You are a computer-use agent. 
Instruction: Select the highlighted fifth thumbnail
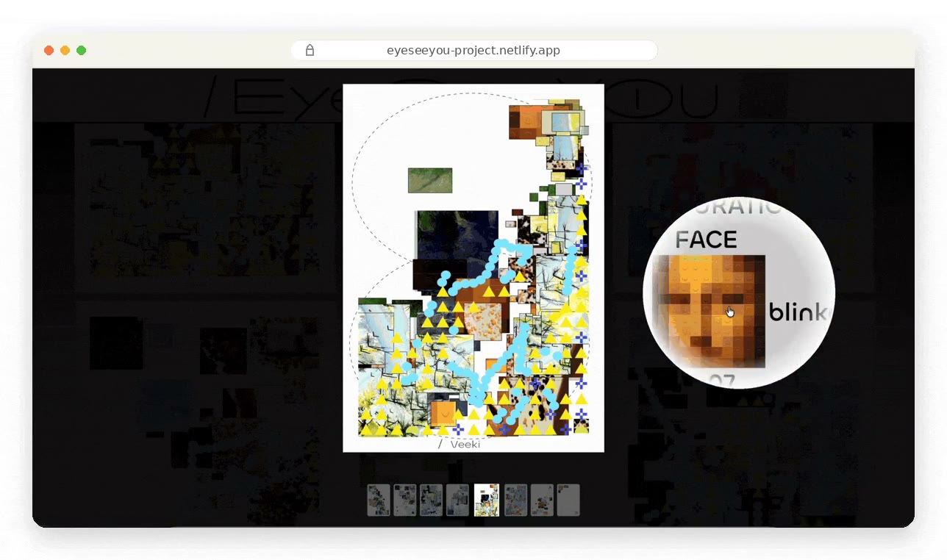487,500
